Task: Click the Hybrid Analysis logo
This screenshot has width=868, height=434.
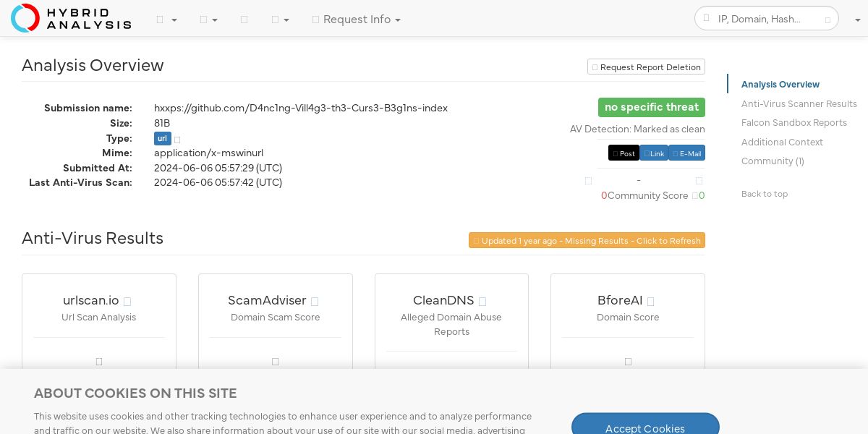Action: 71,18
